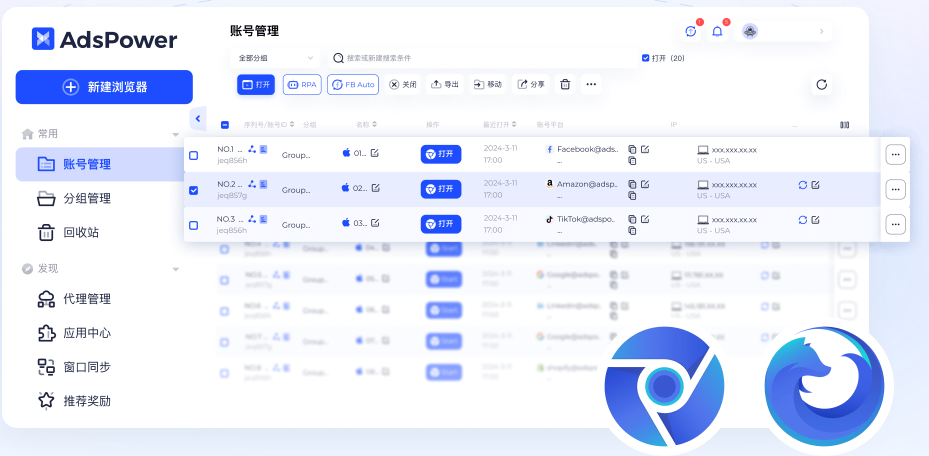929x456 pixels.
Task: Click the 关闭 toolbar button
Action: click(x=403, y=85)
